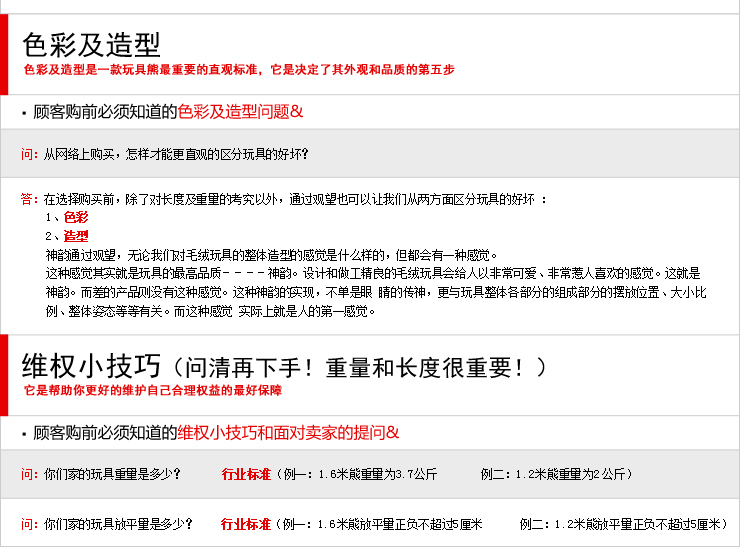Click example 例一：1.6米熊重量为3.7公斤
The width and height of the screenshot is (740, 547).
coord(361,474)
